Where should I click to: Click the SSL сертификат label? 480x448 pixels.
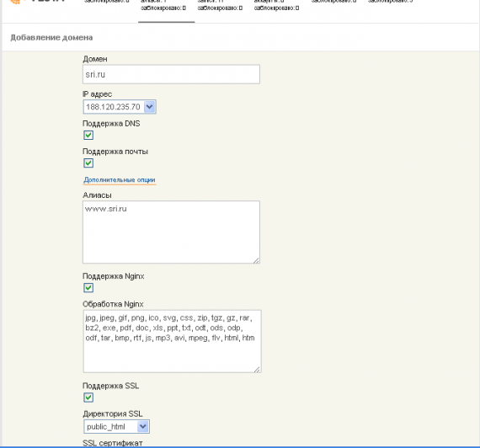[113, 443]
